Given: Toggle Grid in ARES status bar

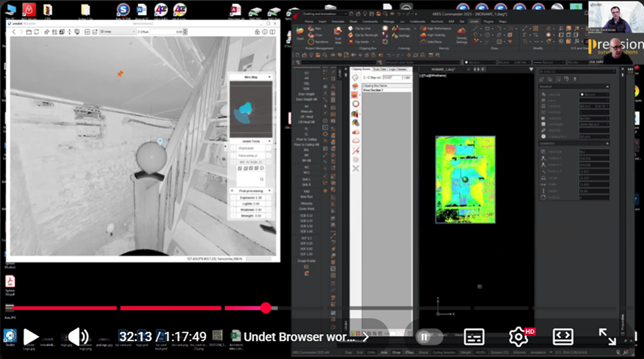Looking at the screenshot, I should [x=360, y=352].
